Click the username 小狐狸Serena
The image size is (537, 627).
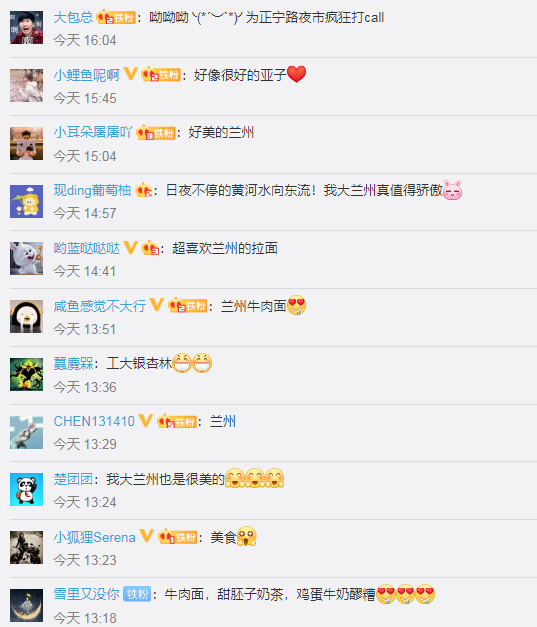click(x=95, y=537)
